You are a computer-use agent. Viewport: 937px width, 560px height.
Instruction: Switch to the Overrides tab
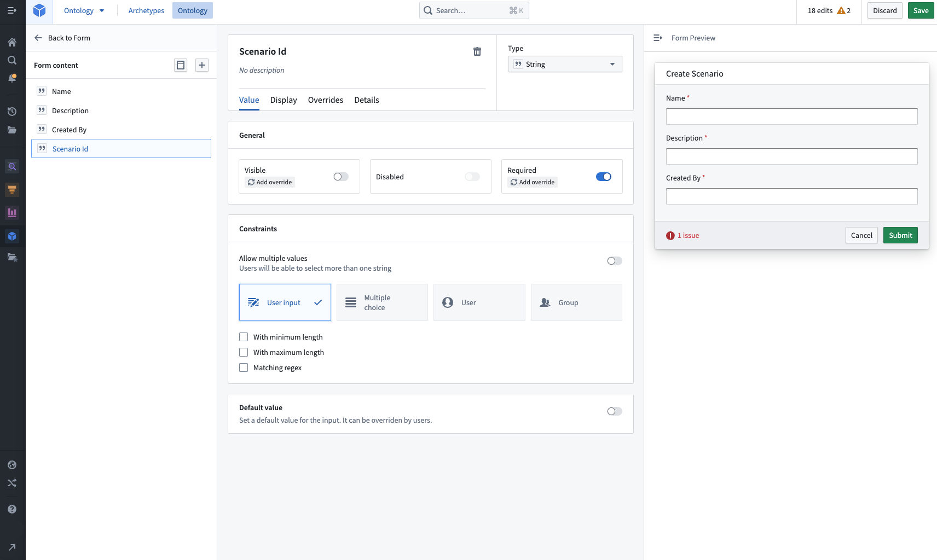(326, 100)
